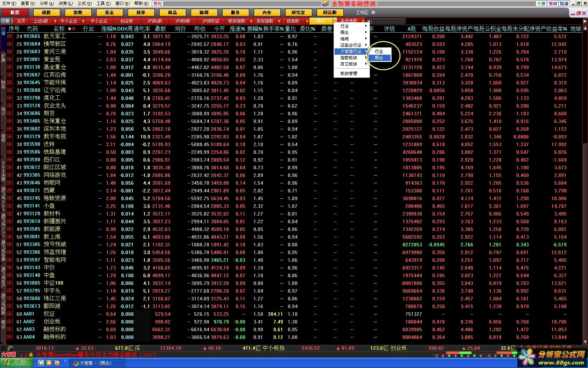The height and width of the screenshot is (368, 588).
Task: Open the 路演 link at top right
Action: 565,4
